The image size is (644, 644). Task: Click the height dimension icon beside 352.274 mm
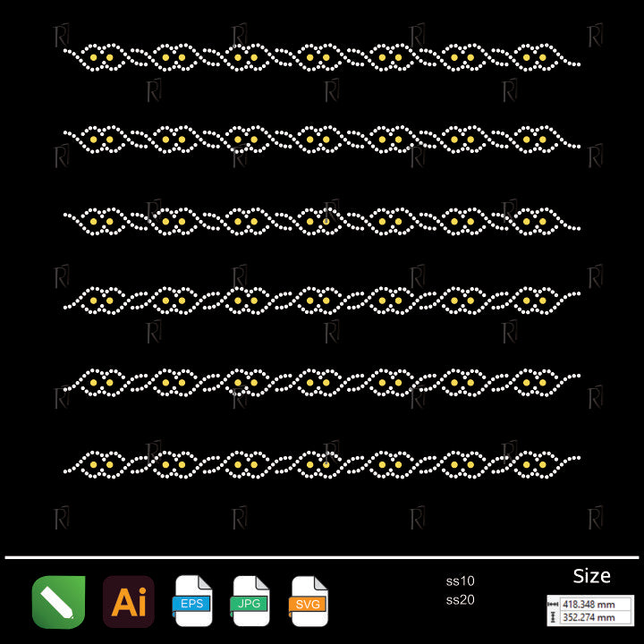tap(555, 617)
